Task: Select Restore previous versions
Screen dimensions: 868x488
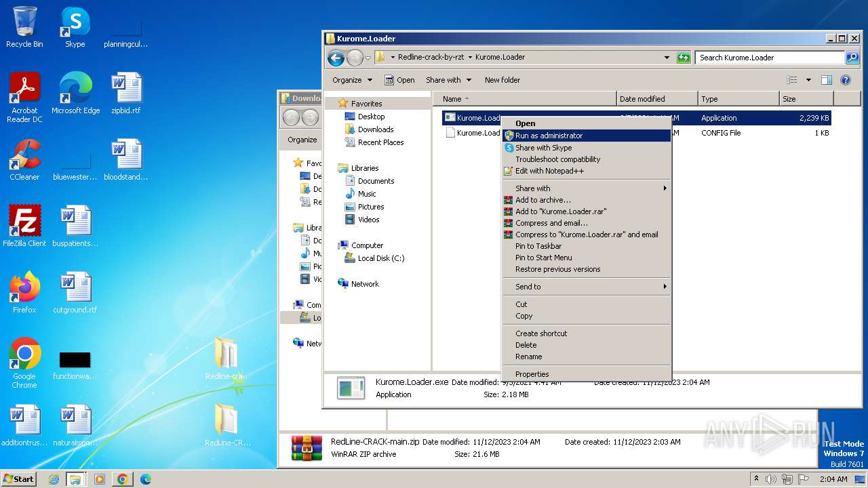Action: point(587,269)
